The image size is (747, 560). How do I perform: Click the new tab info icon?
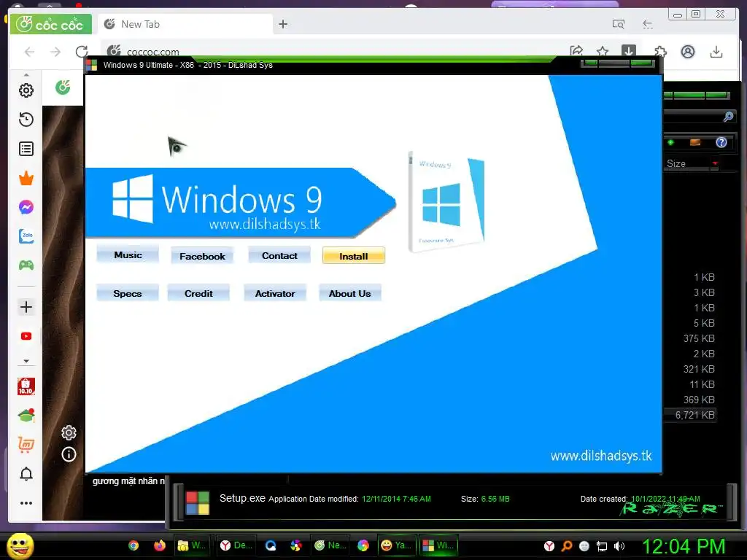point(69,455)
